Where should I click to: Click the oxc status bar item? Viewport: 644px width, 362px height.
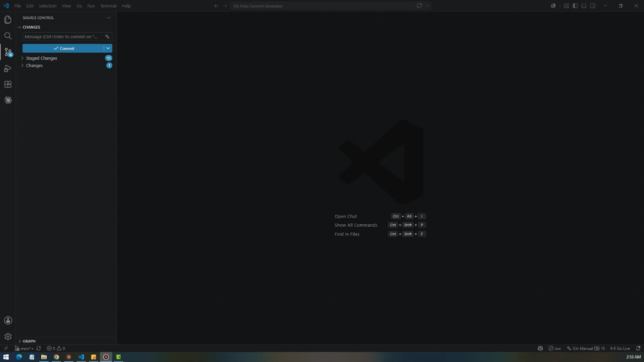coord(555,348)
